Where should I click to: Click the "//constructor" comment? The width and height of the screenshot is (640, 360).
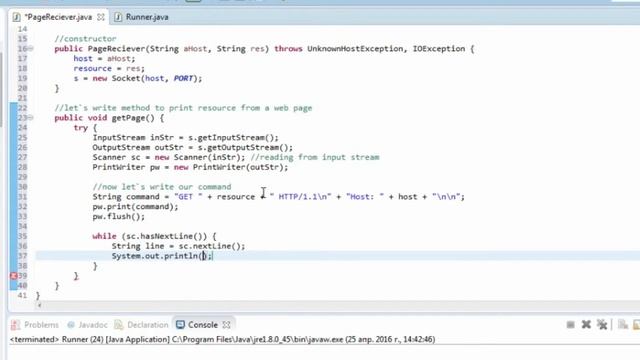(x=85, y=39)
